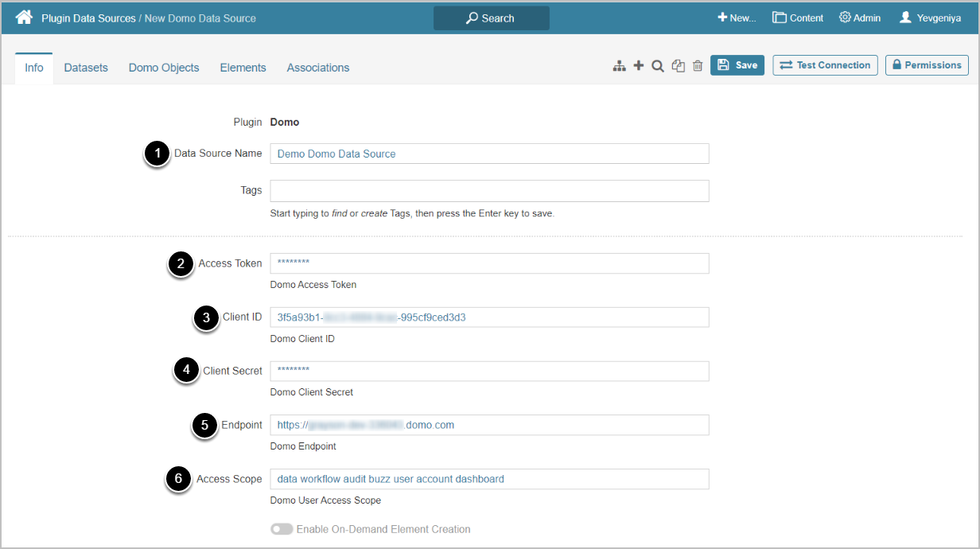
Task: Edit the Endpoint URL field
Action: tap(489, 425)
